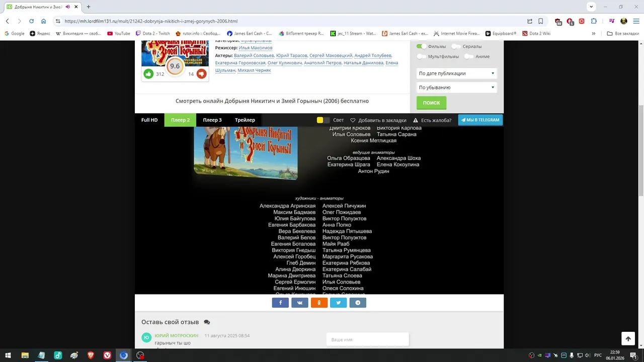Open the Equipboard bookmark
Screen dimensions: 644x362
click(501, 34)
